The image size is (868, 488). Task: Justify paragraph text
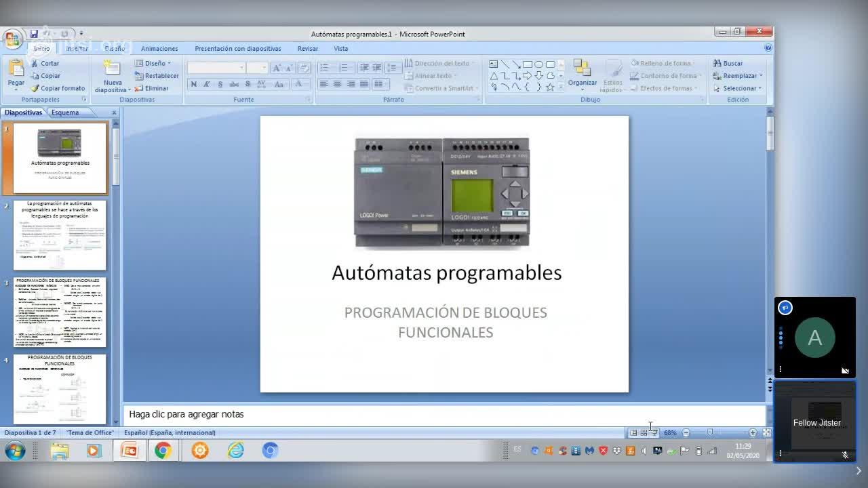[x=364, y=84]
